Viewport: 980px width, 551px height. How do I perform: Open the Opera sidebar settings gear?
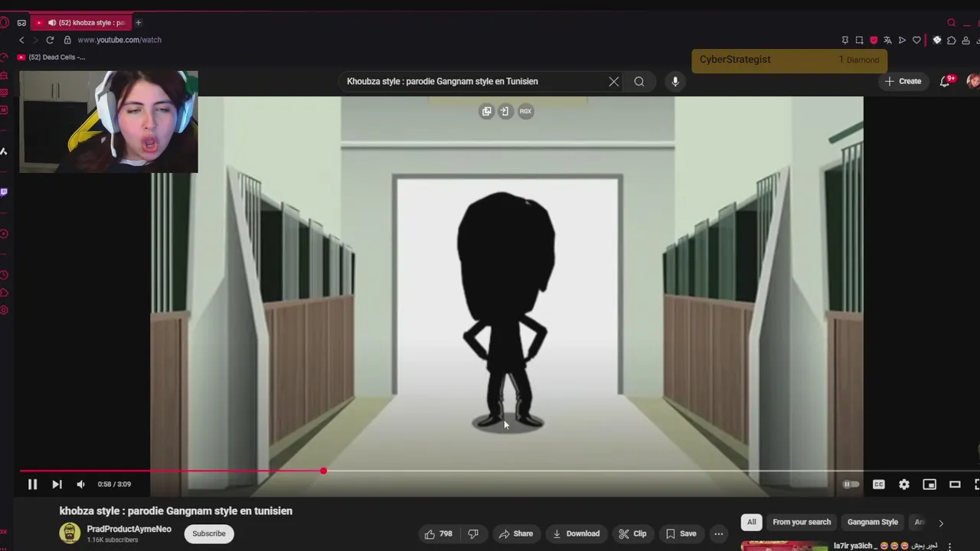tap(4, 310)
